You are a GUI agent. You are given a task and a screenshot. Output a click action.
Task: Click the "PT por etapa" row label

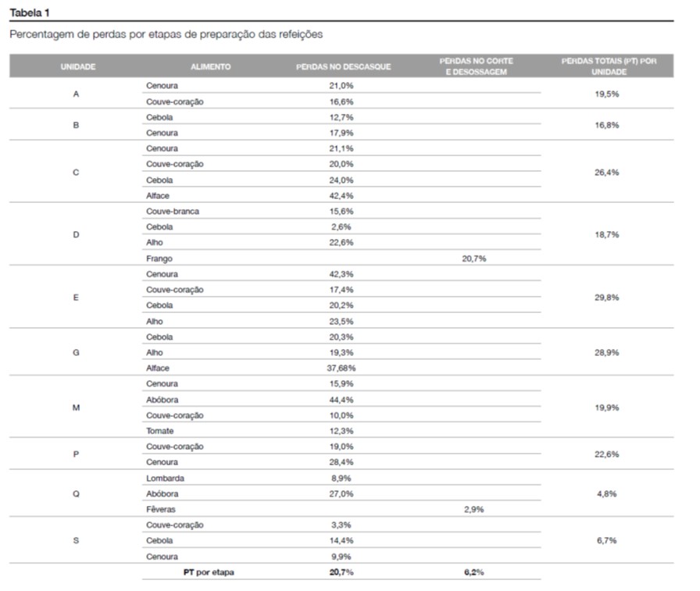pyautogui.click(x=209, y=572)
